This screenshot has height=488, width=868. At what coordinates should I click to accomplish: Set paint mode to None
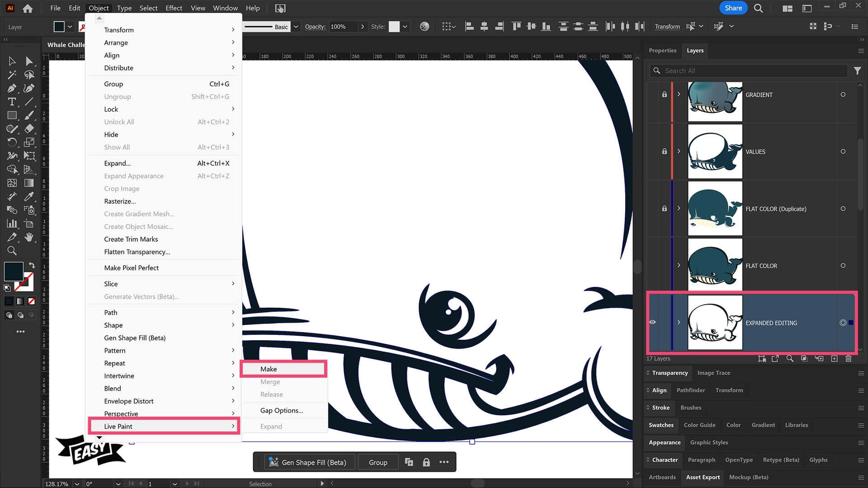[x=32, y=301]
